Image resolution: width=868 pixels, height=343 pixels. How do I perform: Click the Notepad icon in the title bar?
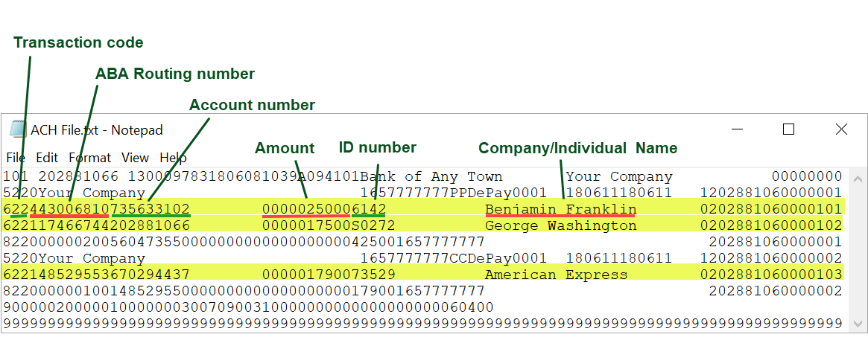point(18,129)
